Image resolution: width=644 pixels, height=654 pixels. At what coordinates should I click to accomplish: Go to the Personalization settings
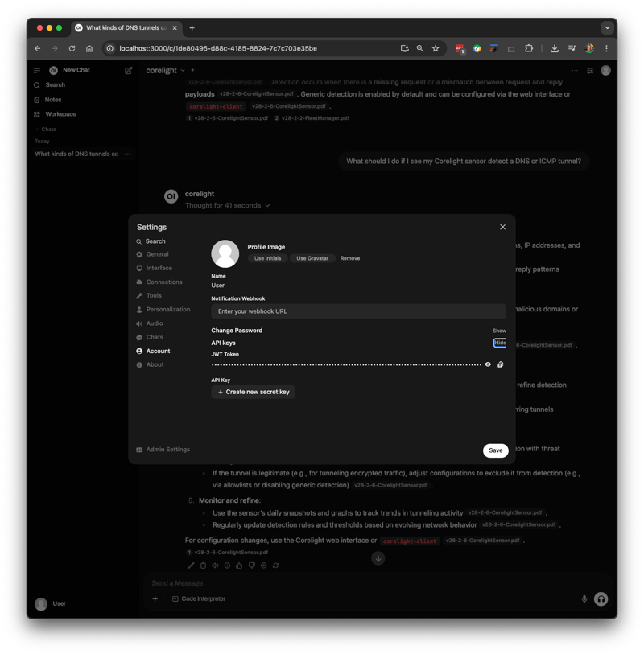(167, 310)
